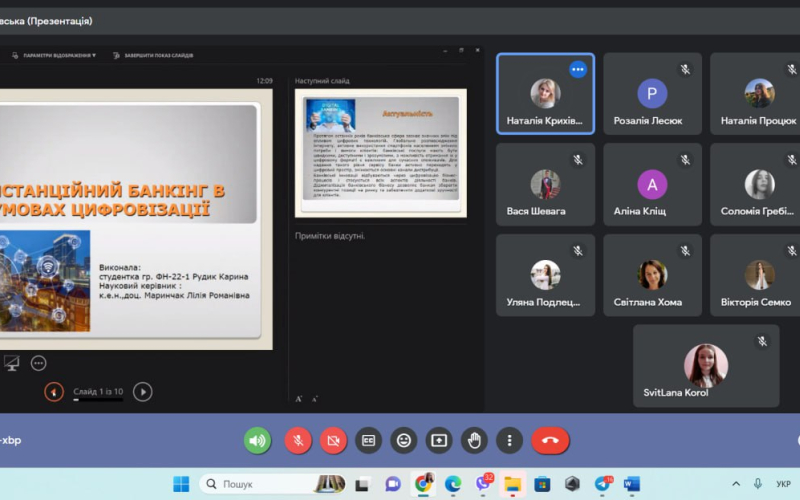
Task: Expand hidden system tray icons chevron
Action: tap(736, 484)
